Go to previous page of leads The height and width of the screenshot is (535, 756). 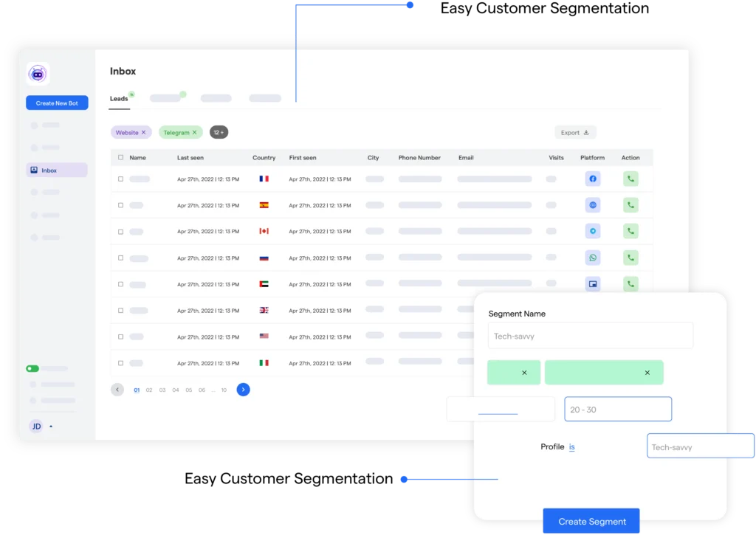(117, 389)
